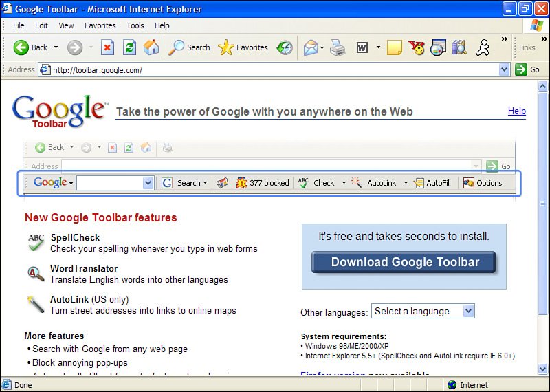Click the SpellCheck feature title text
The height and width of the screenshot is (392, 550).
point(75,237)
